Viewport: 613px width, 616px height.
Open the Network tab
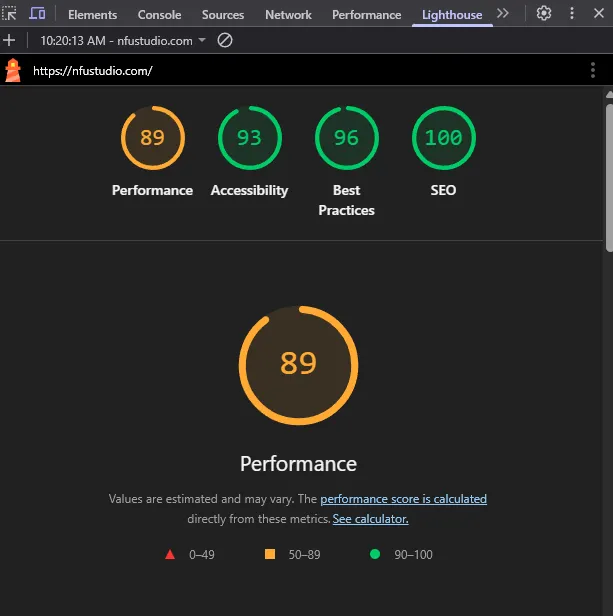click(288, 15)
